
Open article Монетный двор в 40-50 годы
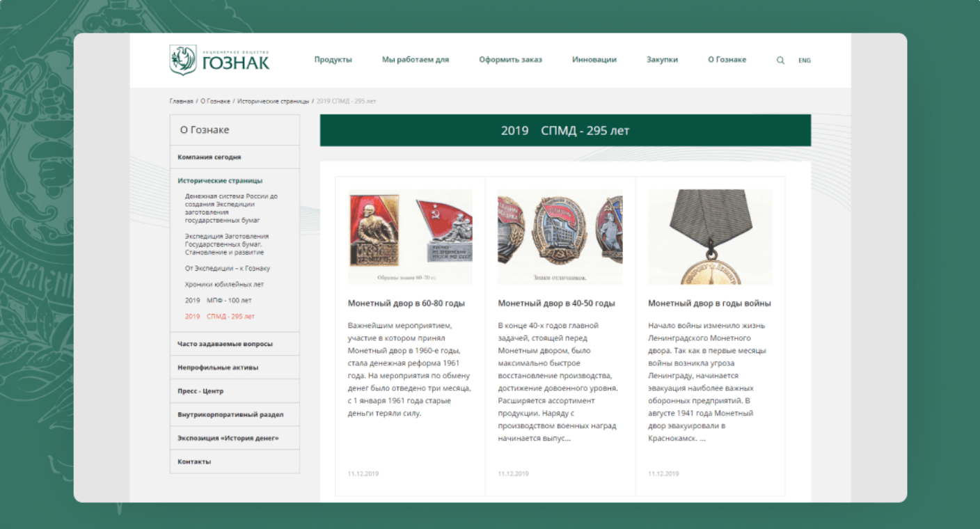tap(557, 303)
